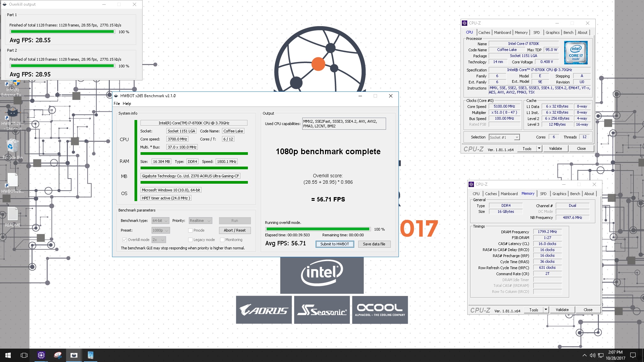Open the volume control in system tray

(593, 355)
